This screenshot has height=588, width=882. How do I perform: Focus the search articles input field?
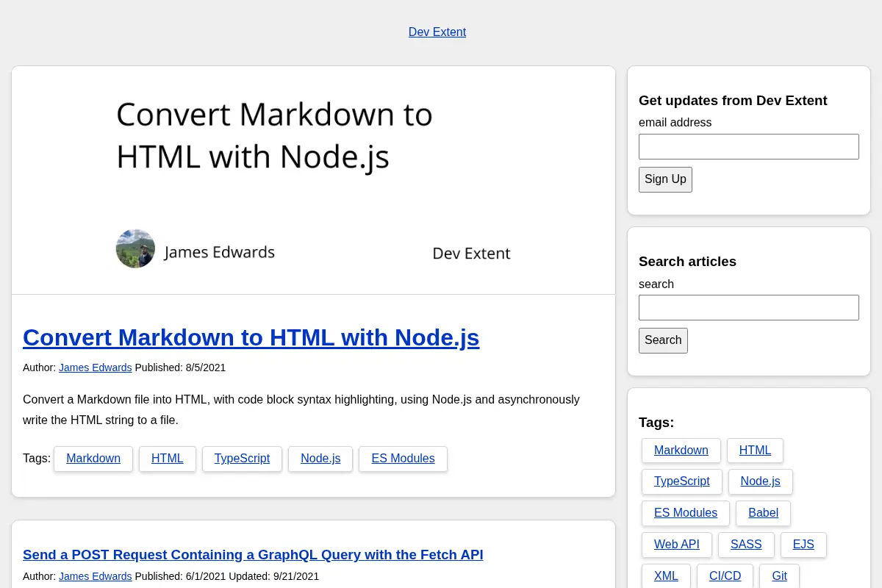click(x=749, y=307)
